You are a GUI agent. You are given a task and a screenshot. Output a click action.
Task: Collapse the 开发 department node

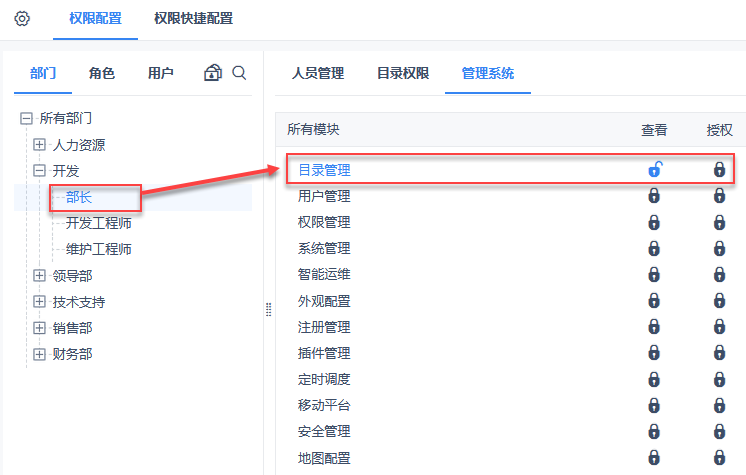[40, 171]
